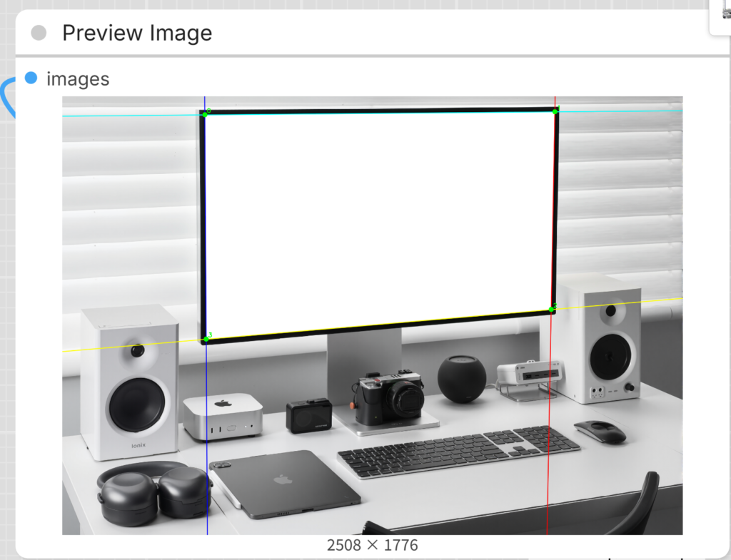Screen dimensions: 731x560
Task: Click the black spherical smart speaker
Action: (x=462, y=379)
